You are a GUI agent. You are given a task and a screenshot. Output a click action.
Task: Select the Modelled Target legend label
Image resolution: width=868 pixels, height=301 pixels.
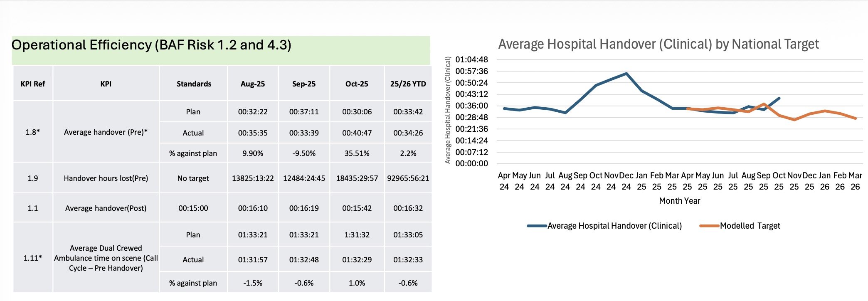click(750, 226)
